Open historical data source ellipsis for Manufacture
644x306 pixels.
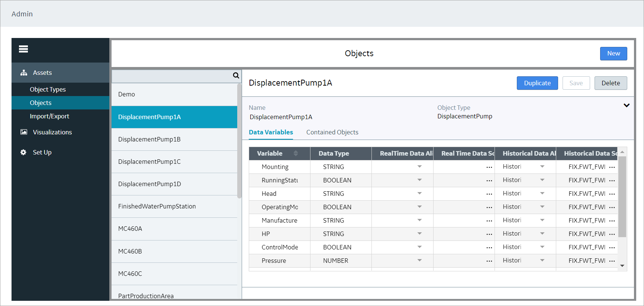tap(612, 221)
